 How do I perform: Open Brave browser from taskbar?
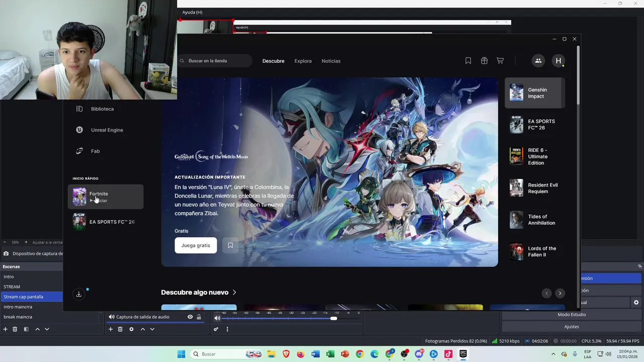pos(286,354)
